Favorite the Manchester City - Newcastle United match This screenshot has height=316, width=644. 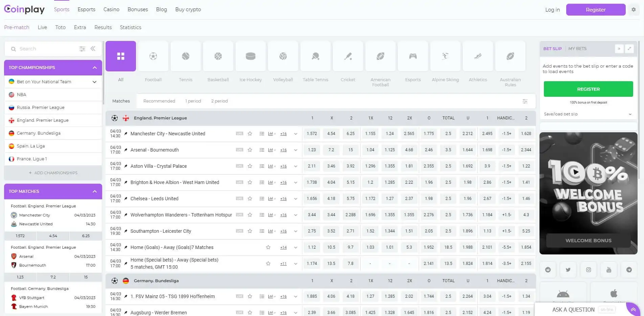[250, 134]
